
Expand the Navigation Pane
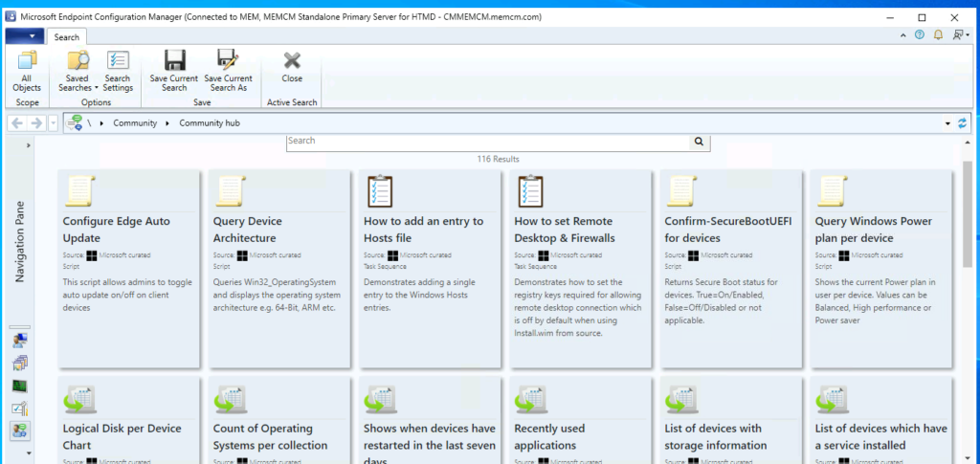28,144
